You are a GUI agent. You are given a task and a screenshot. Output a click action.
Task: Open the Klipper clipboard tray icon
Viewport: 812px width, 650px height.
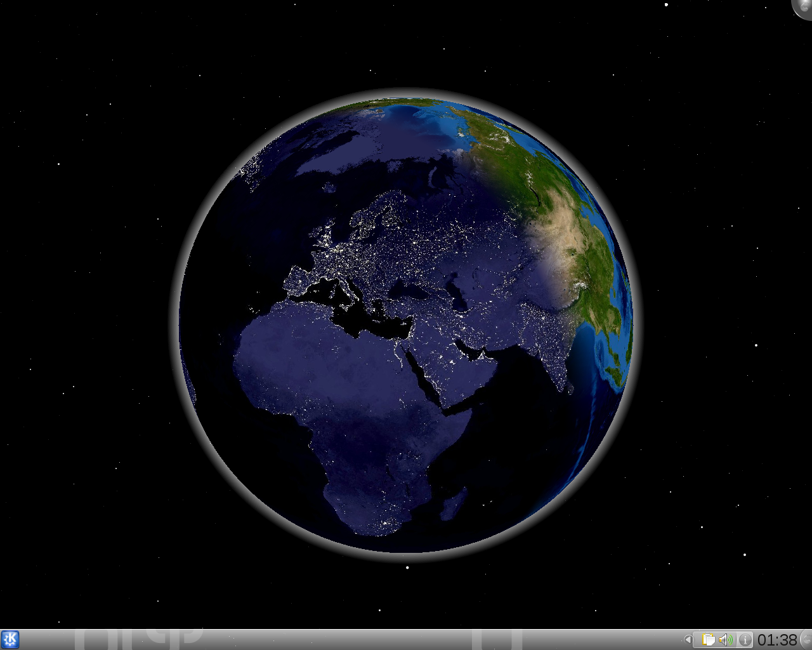click(709, 640)
